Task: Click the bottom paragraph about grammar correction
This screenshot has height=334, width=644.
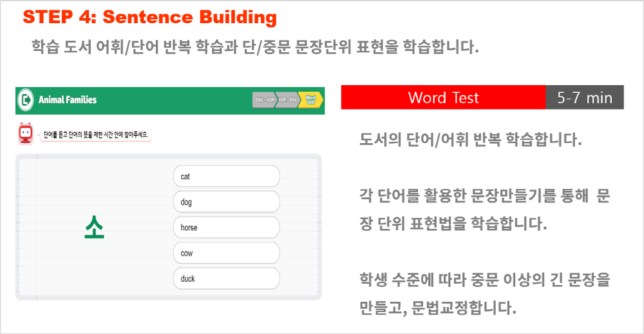Action: tap(485, 293)
